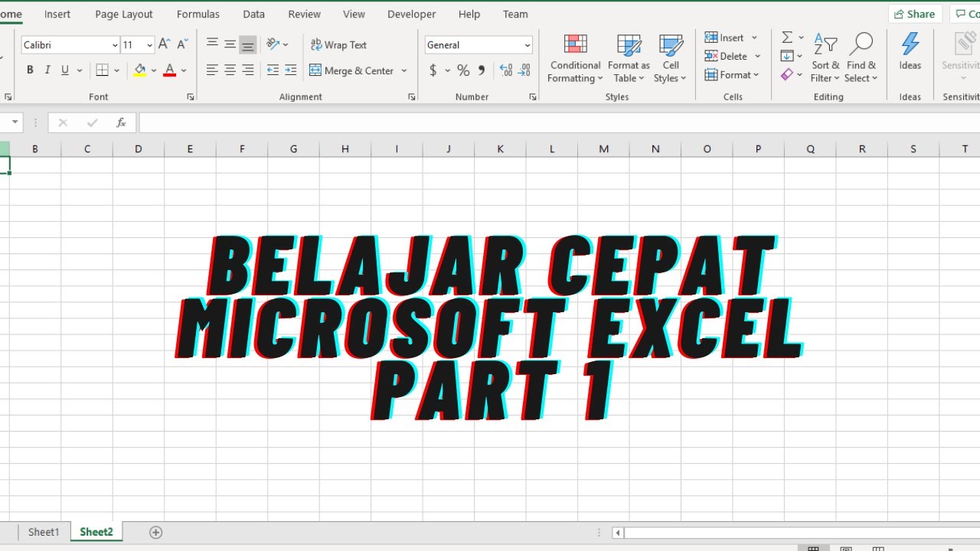This screenshot has width=980, height=551.
Task: Open Sort & Filter menu
Action: (825, 59)
